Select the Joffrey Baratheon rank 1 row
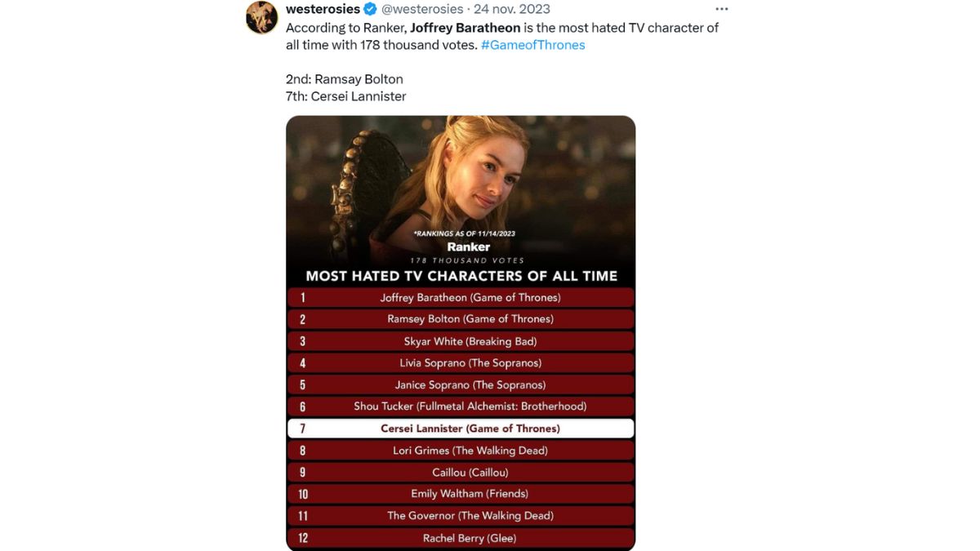Viewport: 980px width, 551px height. pyautogui.click(x=460, y=297)
